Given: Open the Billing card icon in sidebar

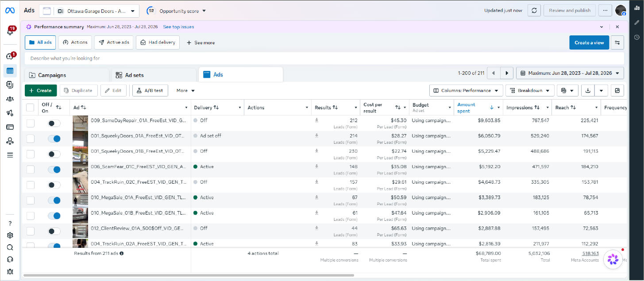Looking at the screenshot, I should click(x=10, y=127).
